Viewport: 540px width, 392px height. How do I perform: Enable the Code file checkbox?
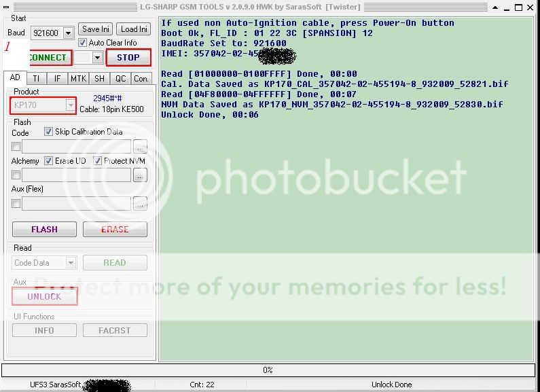click(16, 146)
